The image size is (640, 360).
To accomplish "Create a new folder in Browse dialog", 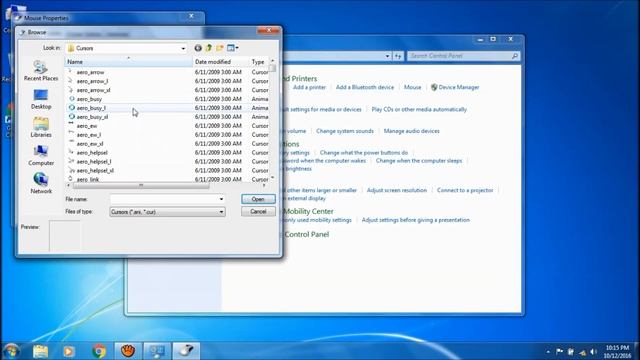I will pyautogui.click(x=220, y=48).
